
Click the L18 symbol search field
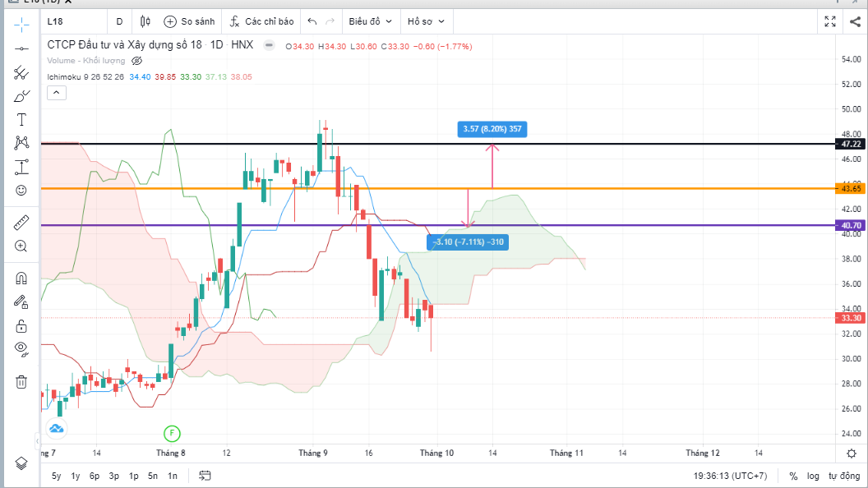coord(73,21)
